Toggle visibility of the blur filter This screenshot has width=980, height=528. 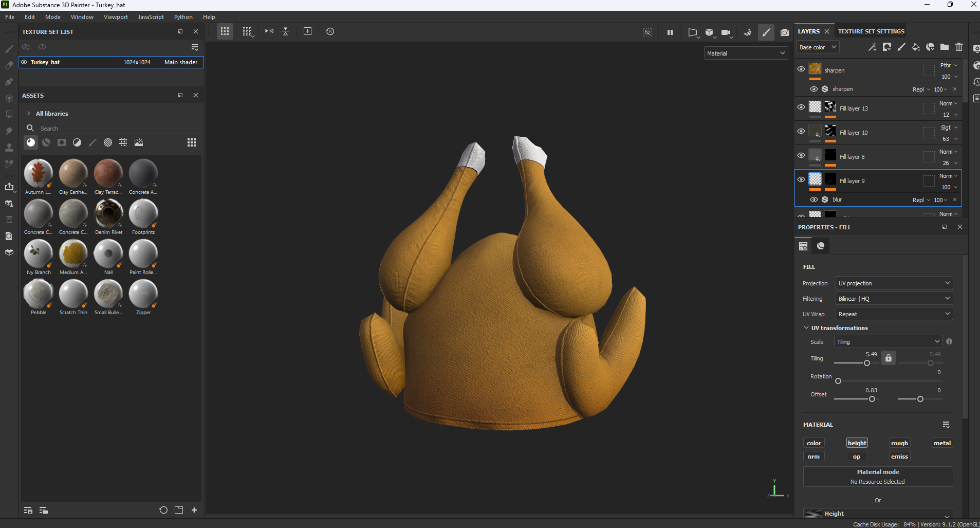[813, 199]
